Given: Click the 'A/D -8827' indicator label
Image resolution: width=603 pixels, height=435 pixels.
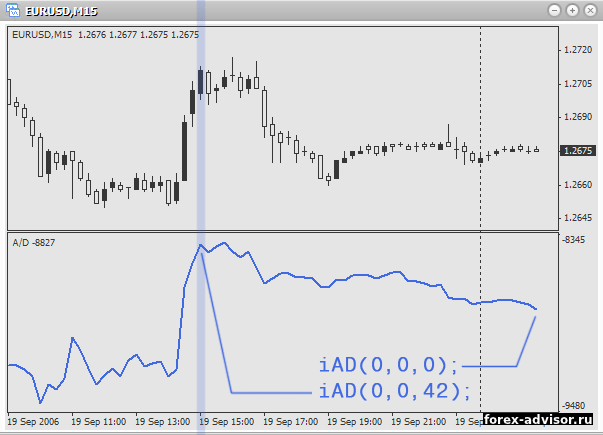Looking at the screenshot, I should point(34,243).
